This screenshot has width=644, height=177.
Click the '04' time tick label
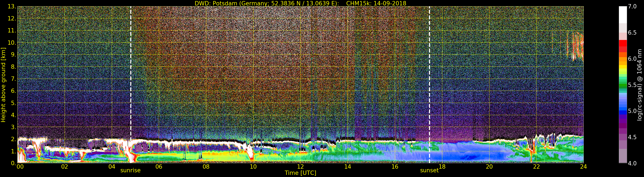[112, 166]
